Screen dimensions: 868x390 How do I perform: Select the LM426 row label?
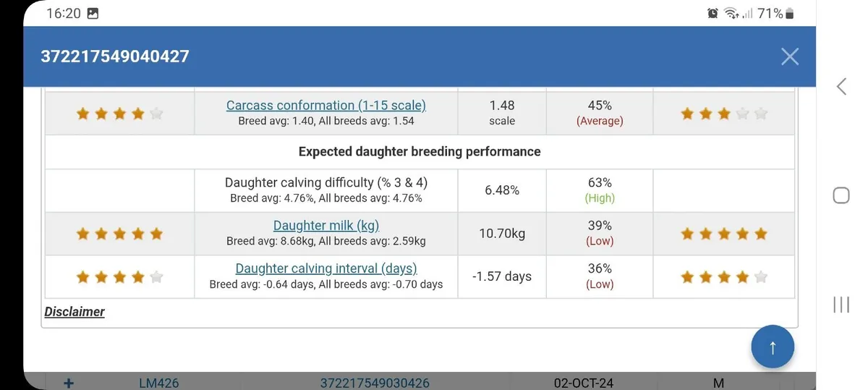click(158, 383)
